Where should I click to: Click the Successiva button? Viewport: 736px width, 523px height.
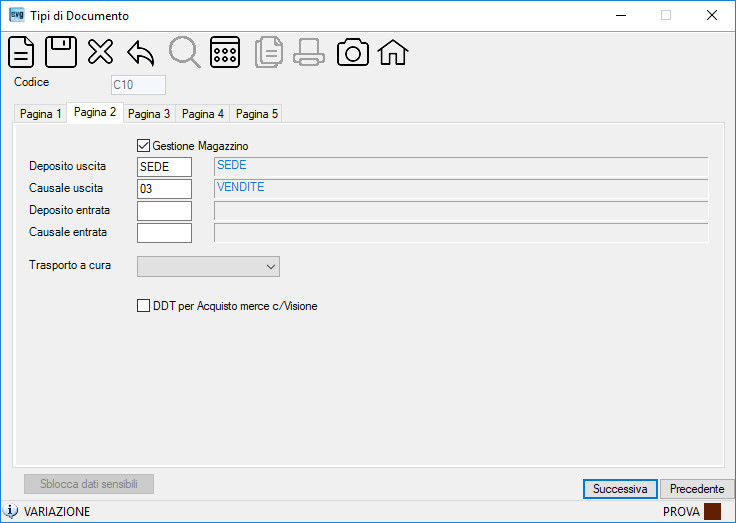click(620, 489)
